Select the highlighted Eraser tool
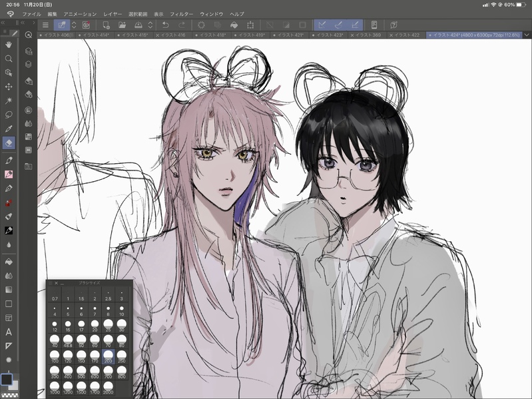The height and width of the screenshot is (399, 532). [x=9, y=143]
